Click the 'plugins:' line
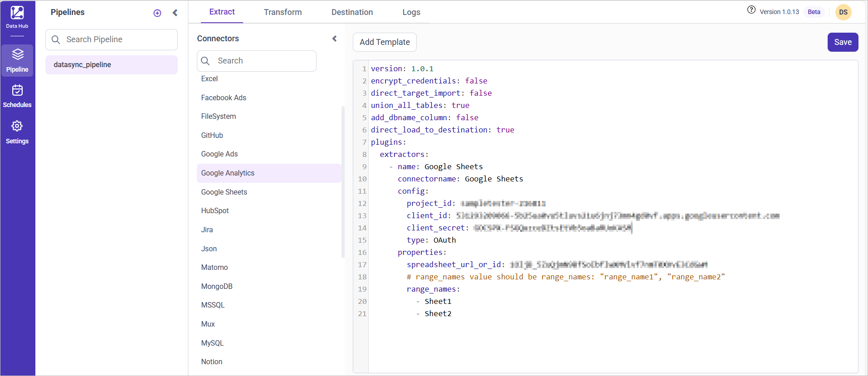This screenshot has height=376, width=868. point(389,142)
